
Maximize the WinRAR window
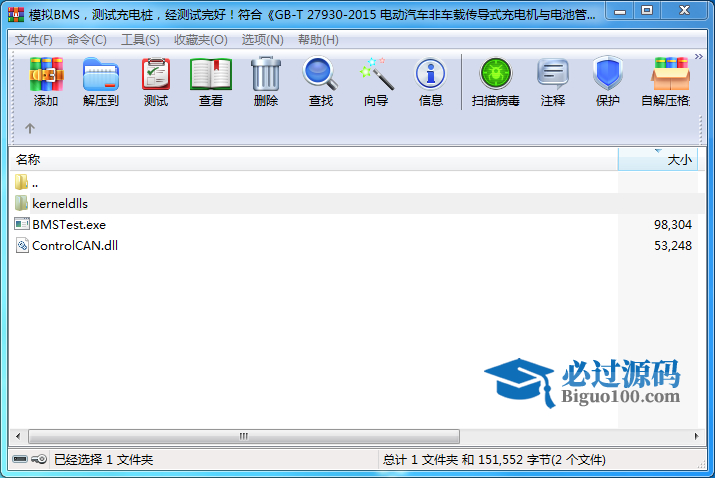647,11
